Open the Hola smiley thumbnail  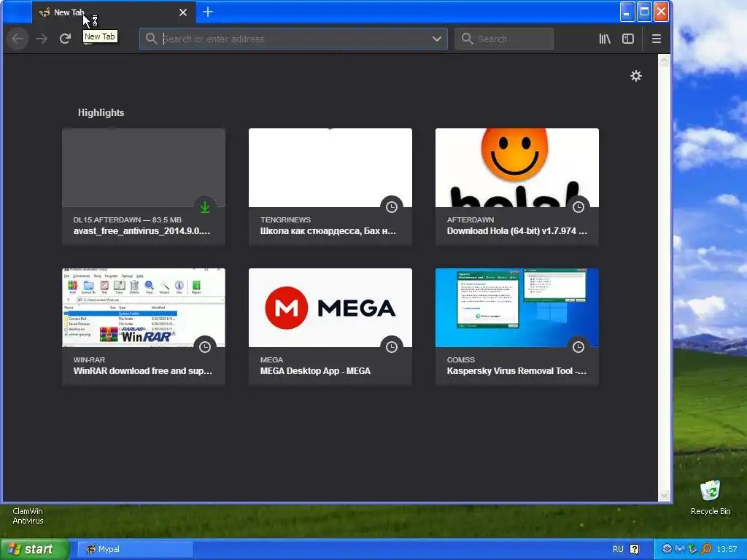coord(517,168)
